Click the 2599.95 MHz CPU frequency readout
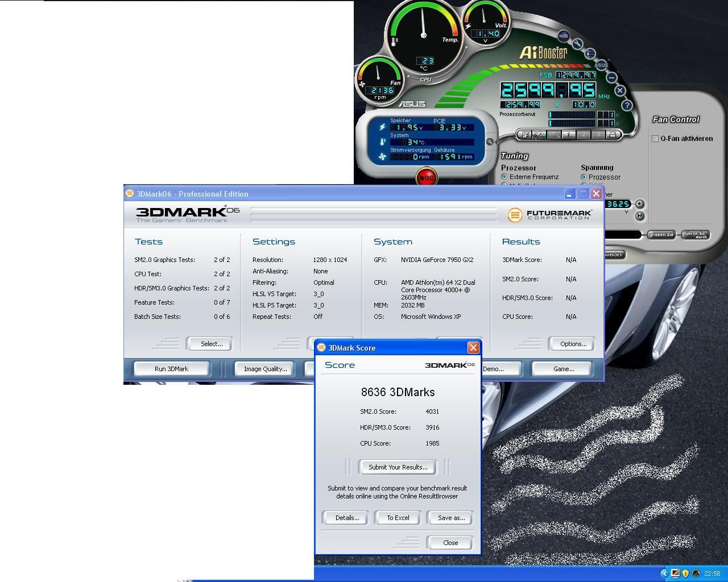Screen dimensions: 728x582 tap(548, 90)
